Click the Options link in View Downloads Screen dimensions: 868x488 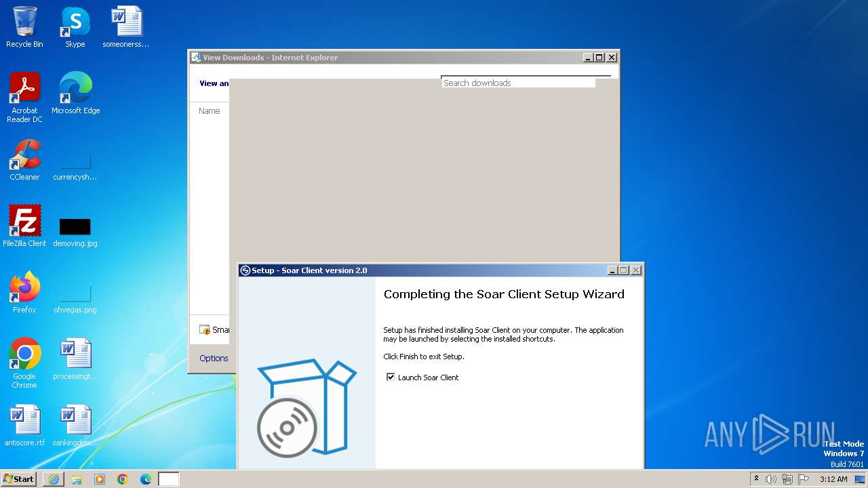(x=214, y=358)
